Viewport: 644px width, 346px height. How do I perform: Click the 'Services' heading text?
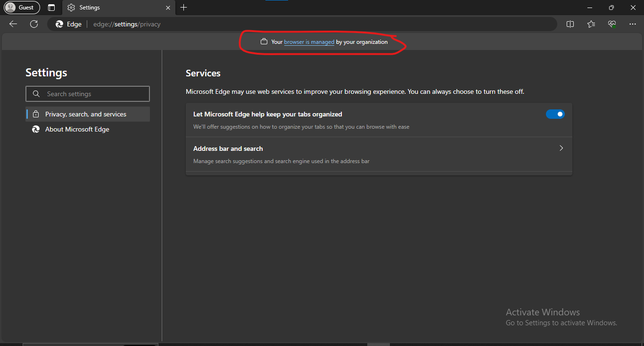point(203,73)
